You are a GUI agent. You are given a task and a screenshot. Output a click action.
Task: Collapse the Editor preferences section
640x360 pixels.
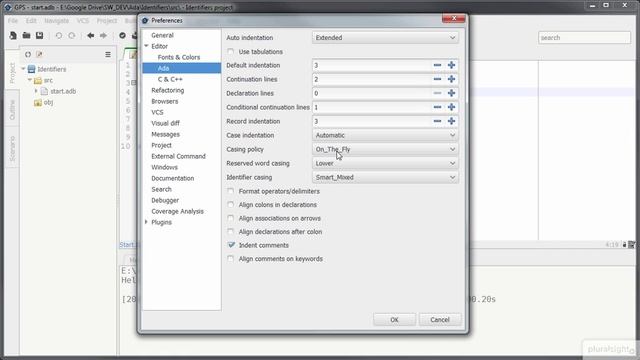tap(147, 46)
